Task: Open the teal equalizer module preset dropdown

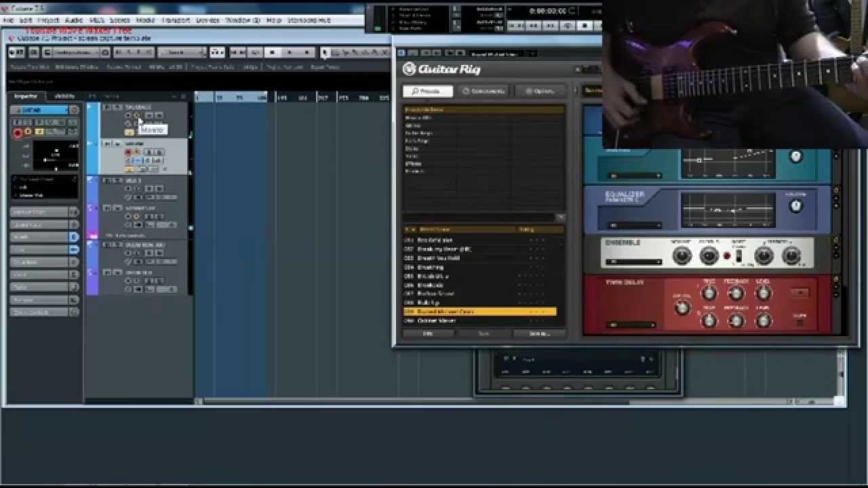Action: coord(634,176)
